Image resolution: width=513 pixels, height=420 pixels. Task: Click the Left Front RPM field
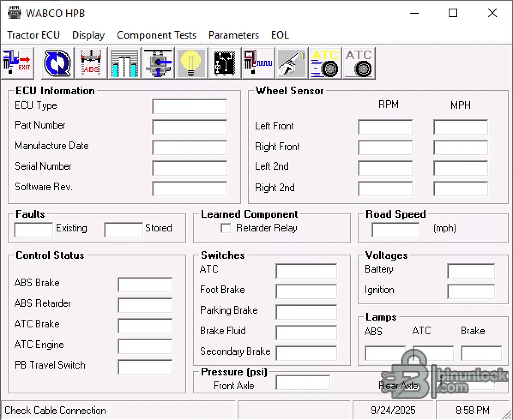(x=385, y=127)
